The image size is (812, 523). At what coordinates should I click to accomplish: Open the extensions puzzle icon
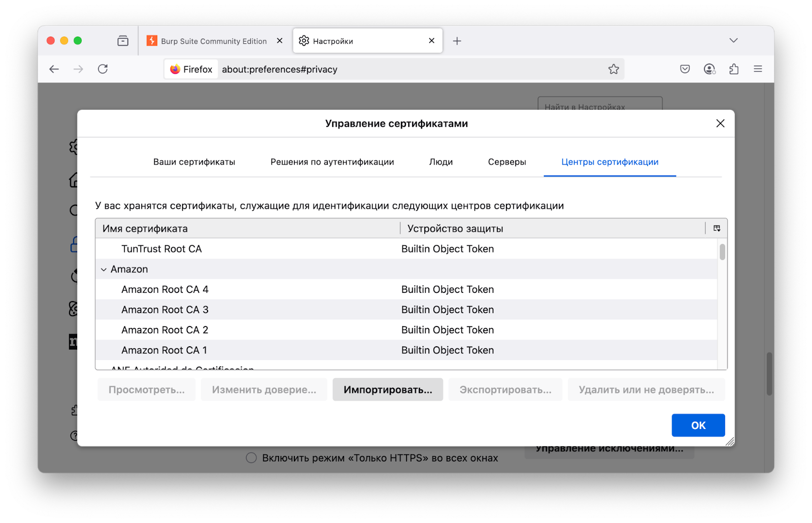coord(734,69)
